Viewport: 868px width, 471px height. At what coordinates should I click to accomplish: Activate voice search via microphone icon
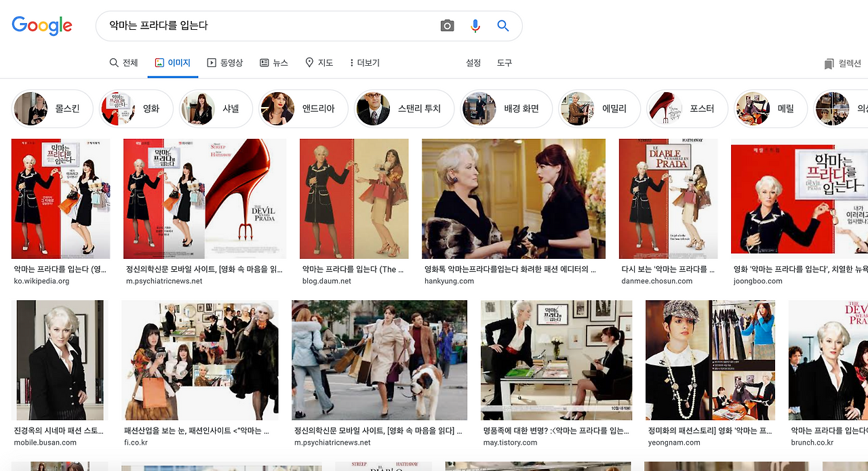point(475,25)
